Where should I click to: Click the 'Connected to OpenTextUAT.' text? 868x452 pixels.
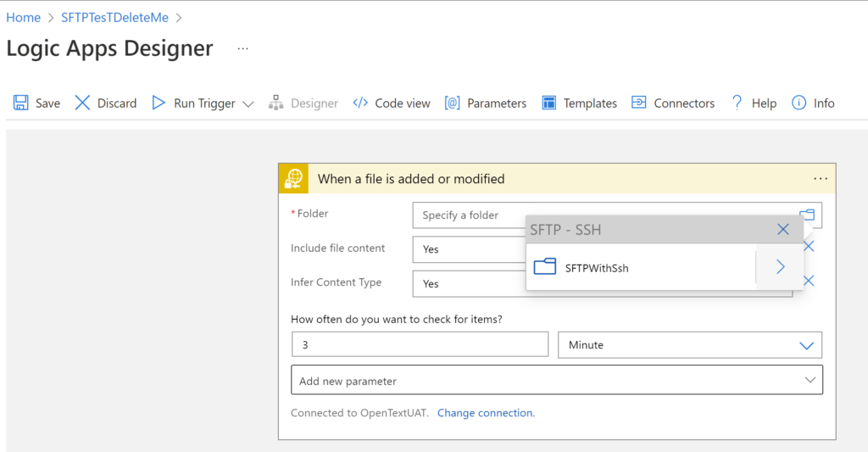359,413
